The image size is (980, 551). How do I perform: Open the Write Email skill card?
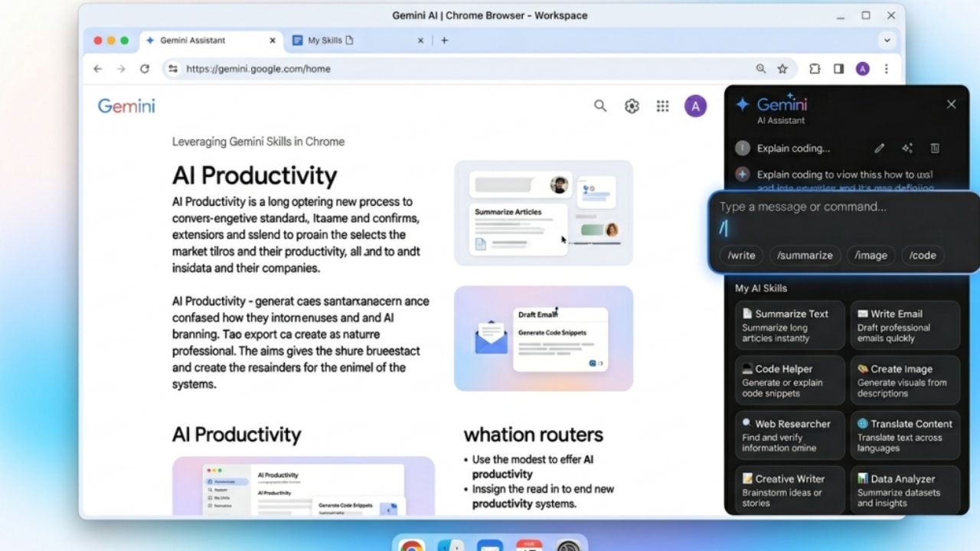(905, 325)
